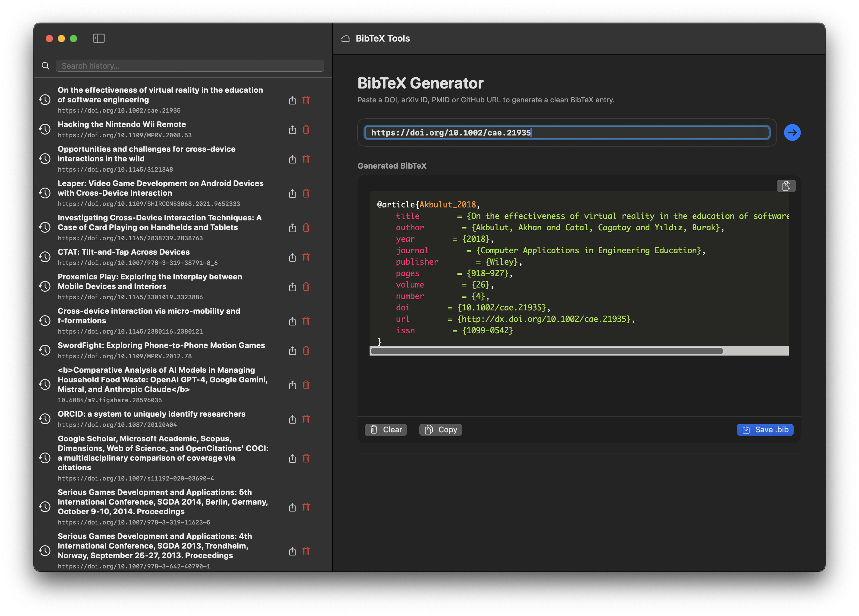Screen dimensions: 859x616
Task: Click the Search history field
Action: click(x=190, y=66)
